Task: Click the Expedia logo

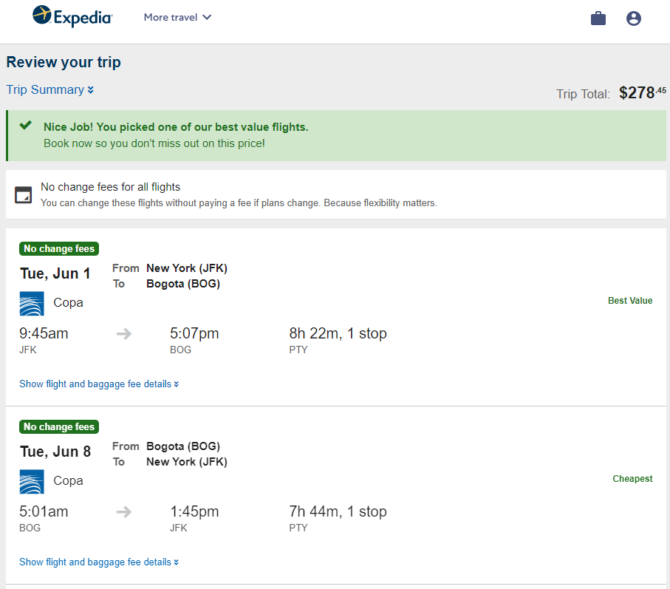Action: pyautogui.click(x=72, y=16)
